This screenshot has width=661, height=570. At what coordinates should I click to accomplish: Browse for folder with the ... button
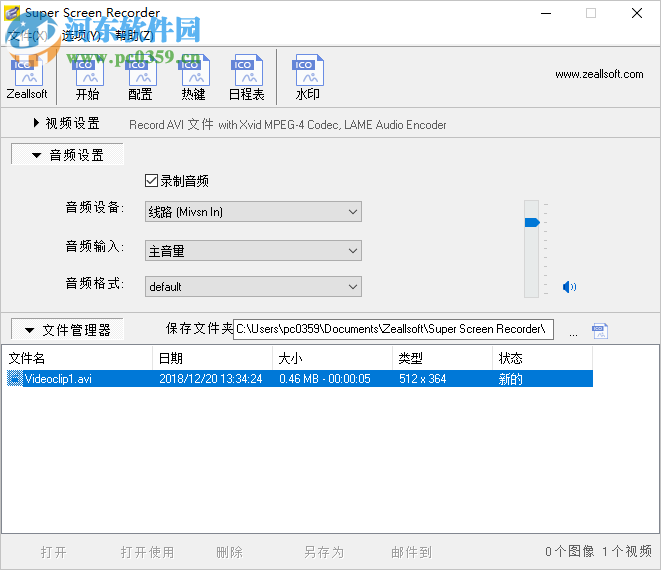tap(573, 333)
